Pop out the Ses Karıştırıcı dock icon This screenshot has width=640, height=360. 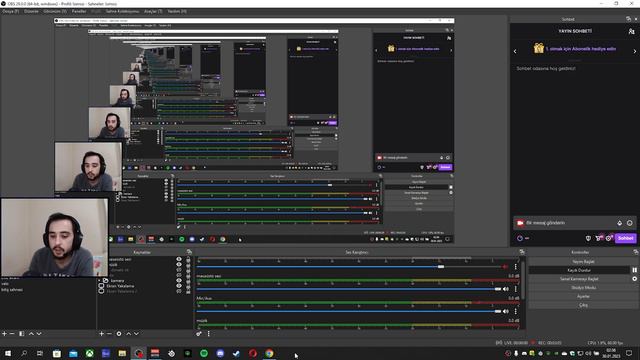(x=522, y=252)
